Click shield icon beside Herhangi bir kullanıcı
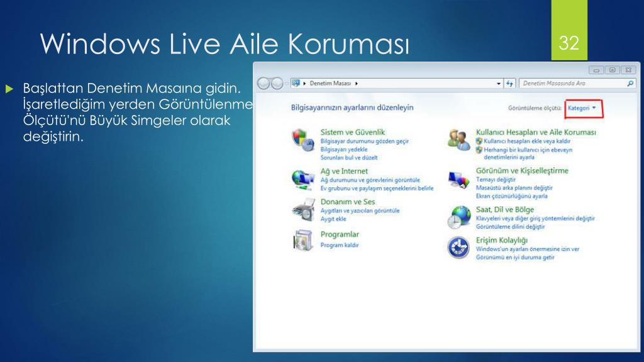 click(479, 150)
